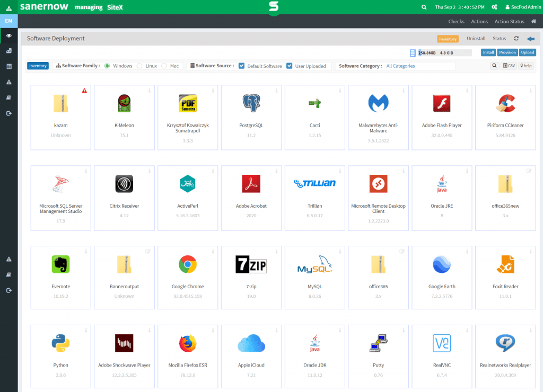Open the organization tree icon above EM
The height and width of the screenshot is (392, 543).
point(9,8)
